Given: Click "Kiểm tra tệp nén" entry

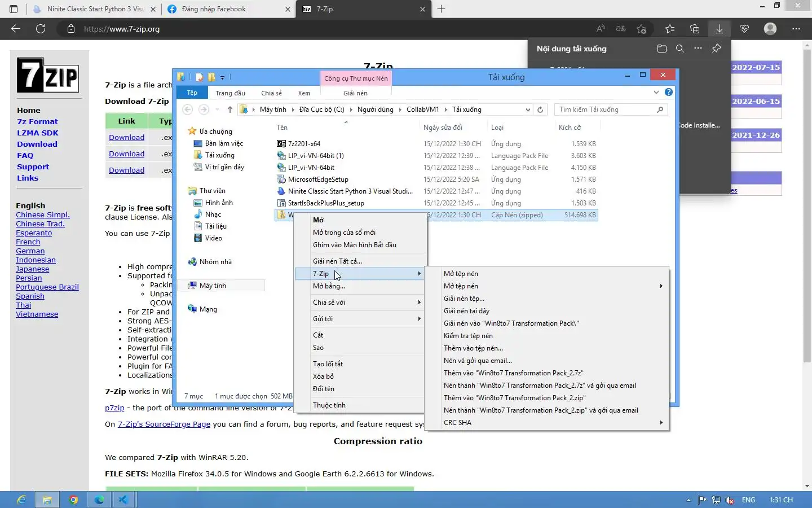Looking at the screenshot, I should pyautogui.click(x=468, y=336).
